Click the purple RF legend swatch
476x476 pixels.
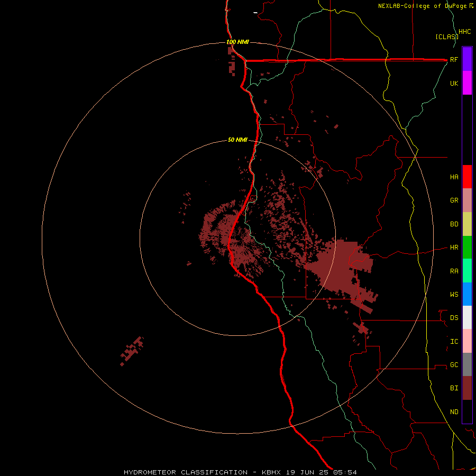click(x=467, y=59)
